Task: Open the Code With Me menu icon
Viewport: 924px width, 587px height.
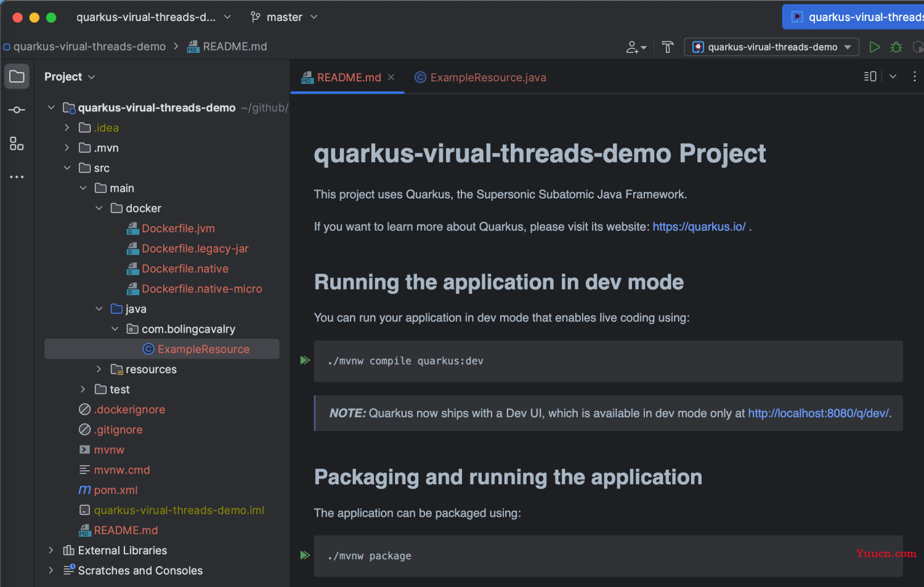Action: pyautogui.click(x=636, y=47)
